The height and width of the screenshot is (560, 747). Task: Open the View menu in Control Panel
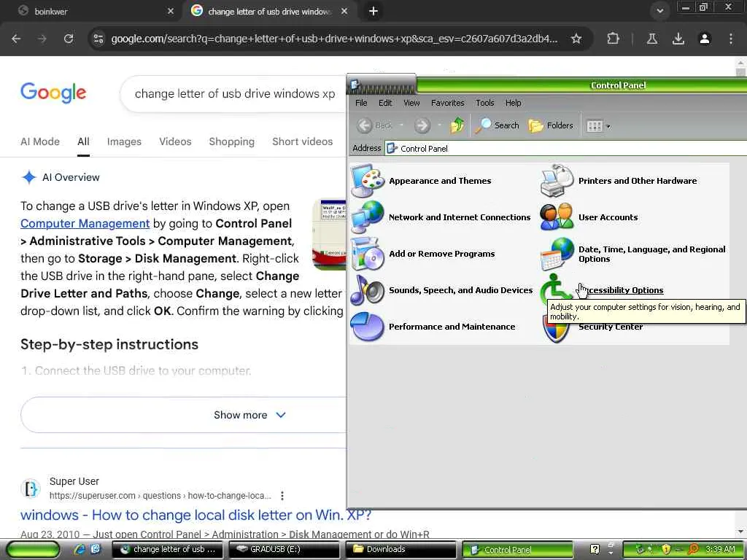point(411,103)
